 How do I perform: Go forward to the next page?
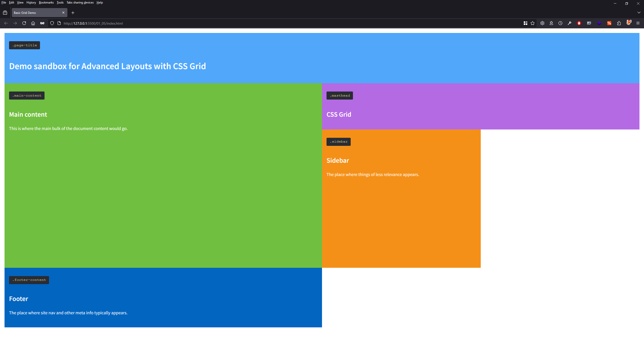pyautogui.click(x=15, y=23)
